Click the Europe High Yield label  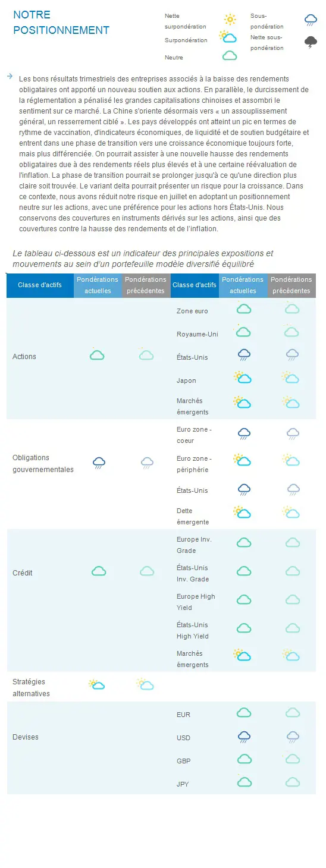[x=196, y=602]
